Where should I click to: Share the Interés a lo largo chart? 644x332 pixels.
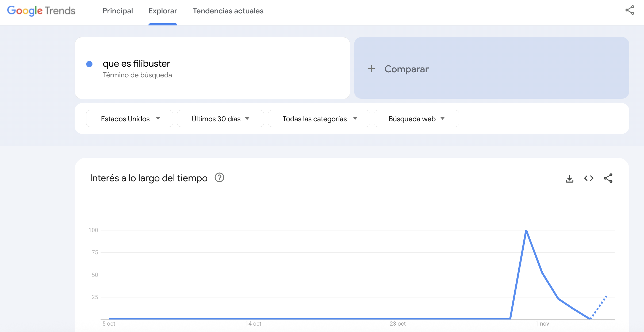(x=608, y=178)
